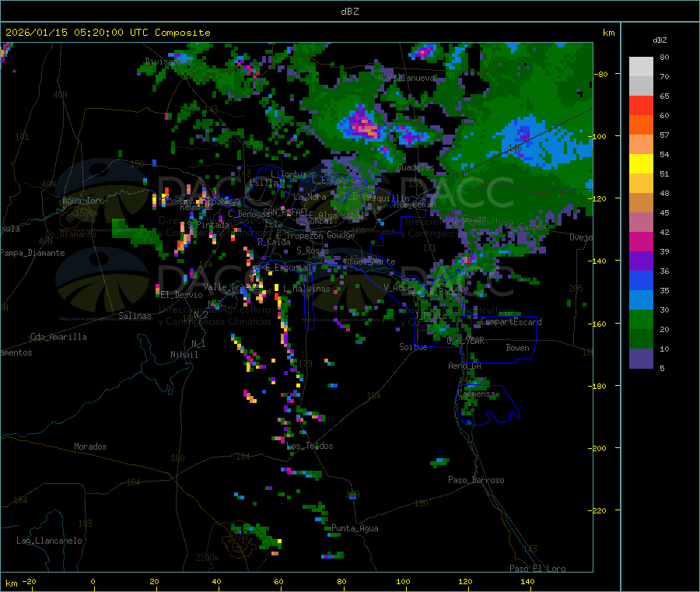Pick the magenta 39–42 dBZ legend swatch

641,241
